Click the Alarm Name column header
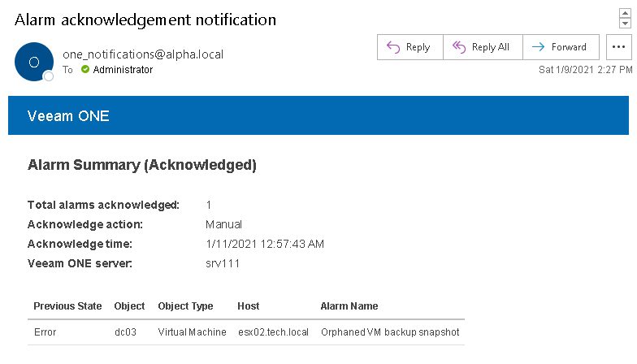The height and width of the screenshot is (364, 637). 349,306
